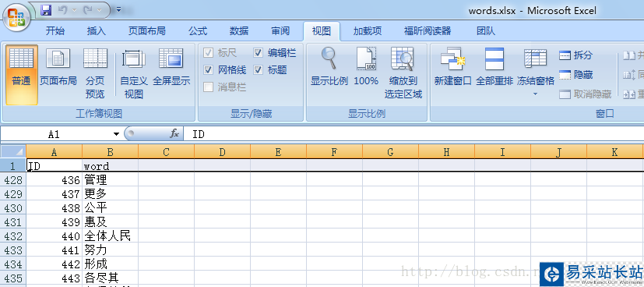The width and height of the screenshot is (644, 287).
Task: Click the cell with value 436
Action: point(55,179)
